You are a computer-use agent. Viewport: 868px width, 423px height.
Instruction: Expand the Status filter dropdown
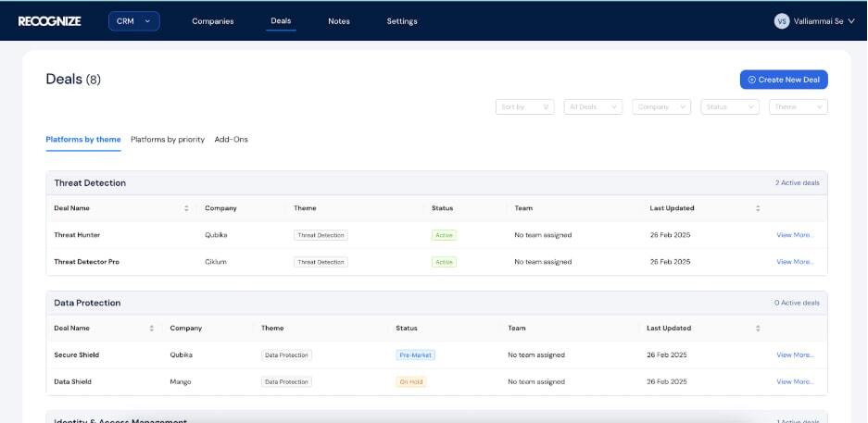click(x=730, y=106)
